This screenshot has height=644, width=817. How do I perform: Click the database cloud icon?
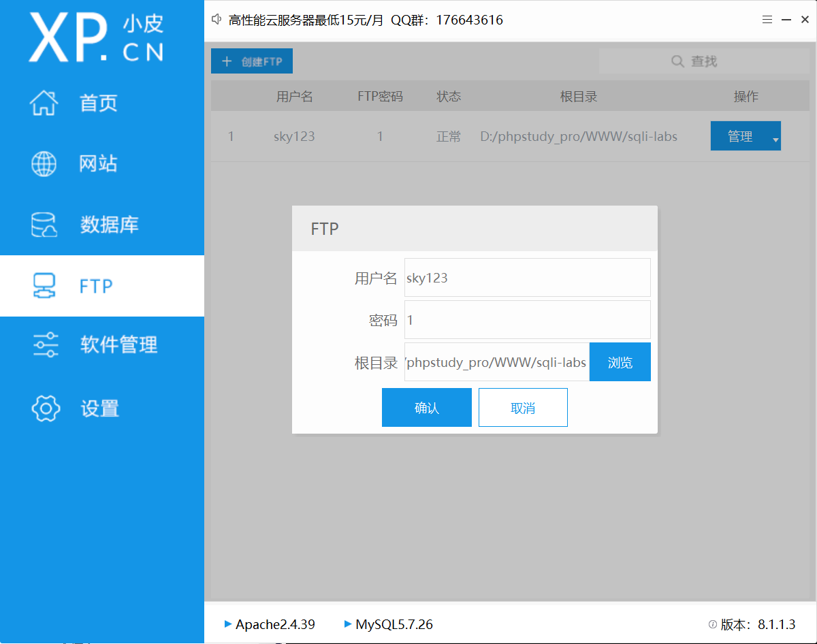point(44,225)
